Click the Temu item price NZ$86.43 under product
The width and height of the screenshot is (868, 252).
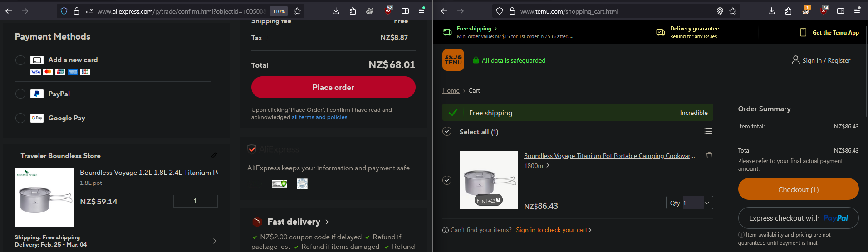[x=541, y=206]
